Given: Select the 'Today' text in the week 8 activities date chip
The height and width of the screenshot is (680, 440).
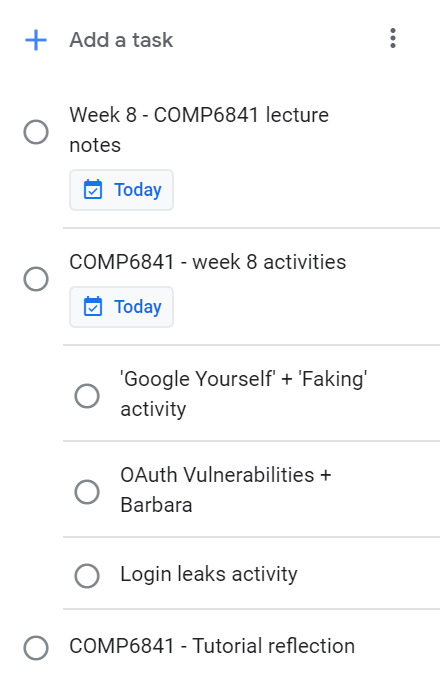Looking at the screenshot, I should pos(138,307).
